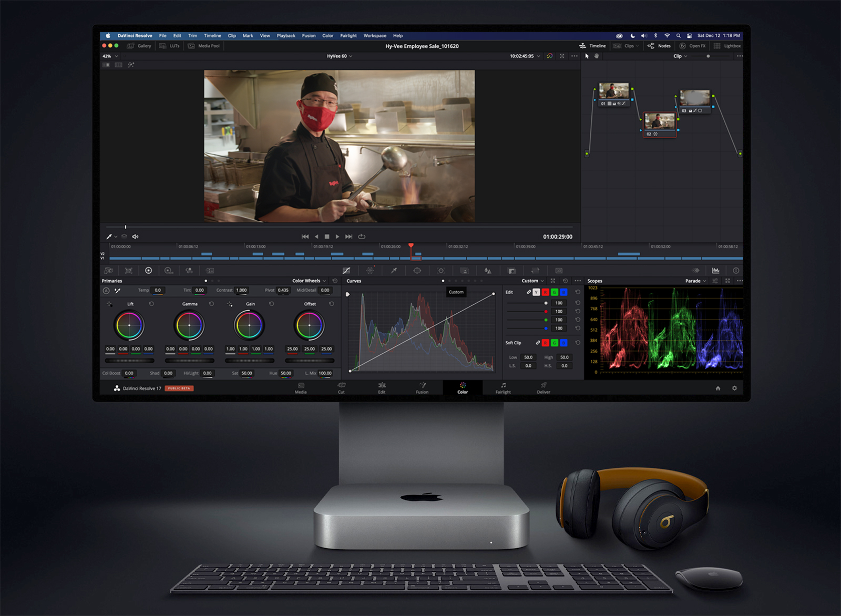
Task: Toggle the Soft Clip channel link icon
Action: click(x=538, y=343)
